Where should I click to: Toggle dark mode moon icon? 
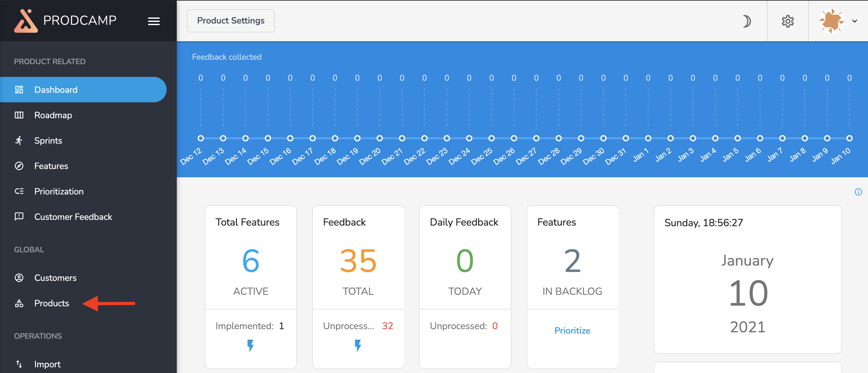coord(747,21)
